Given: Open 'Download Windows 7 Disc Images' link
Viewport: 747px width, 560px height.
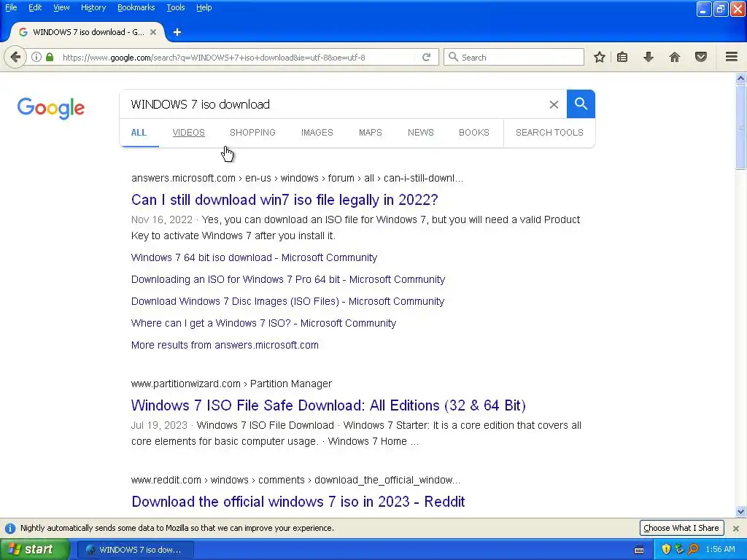Looking at the screenshot, I should pos(287,301).
